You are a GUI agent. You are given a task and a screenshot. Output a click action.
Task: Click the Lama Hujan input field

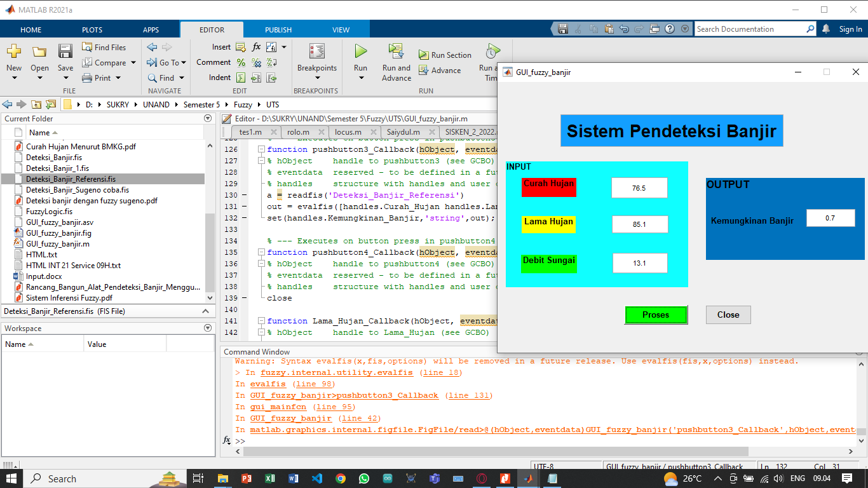click(x=640, y=224)
